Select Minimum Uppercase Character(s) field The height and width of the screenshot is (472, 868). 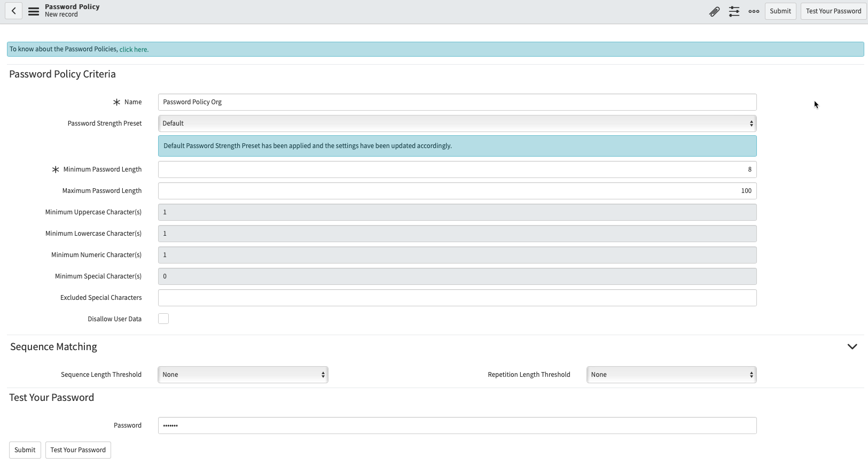[457, 212]
